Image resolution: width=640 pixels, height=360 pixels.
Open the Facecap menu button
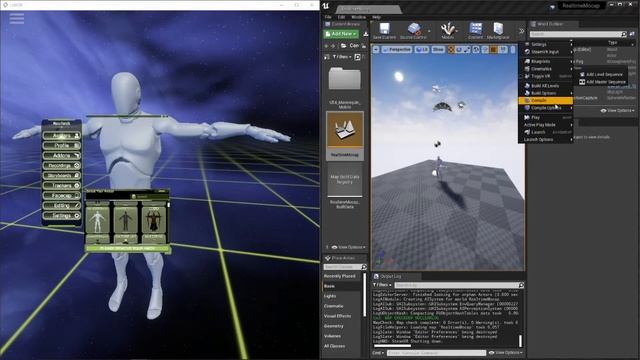(x=62, y=196)
